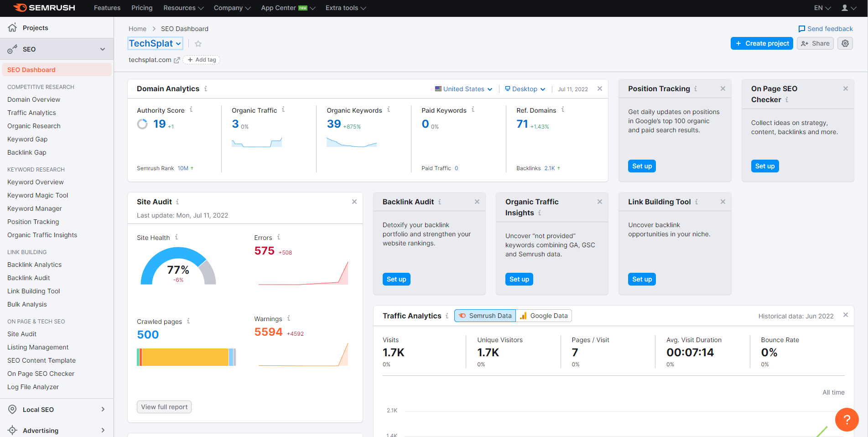Open the Extra tools dropdown
The image size is (868, 437).
pyautogui.click(x=346, y=8)
